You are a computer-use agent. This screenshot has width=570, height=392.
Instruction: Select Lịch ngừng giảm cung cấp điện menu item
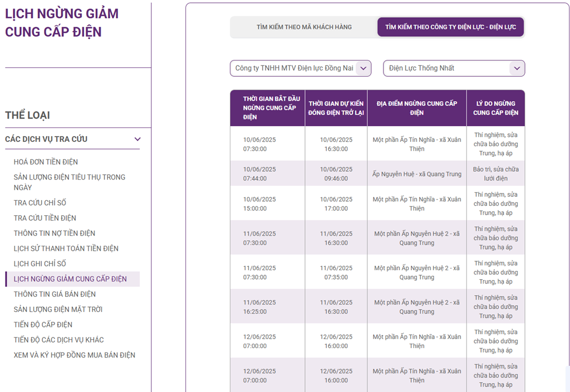tap(70, 279)
